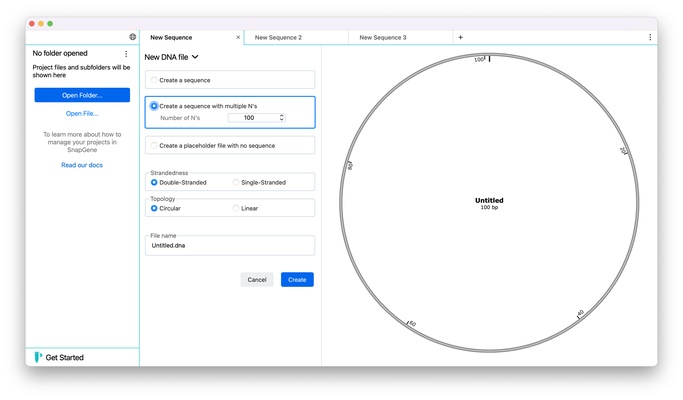Close the New Sequence tab

tap(238, 37)
